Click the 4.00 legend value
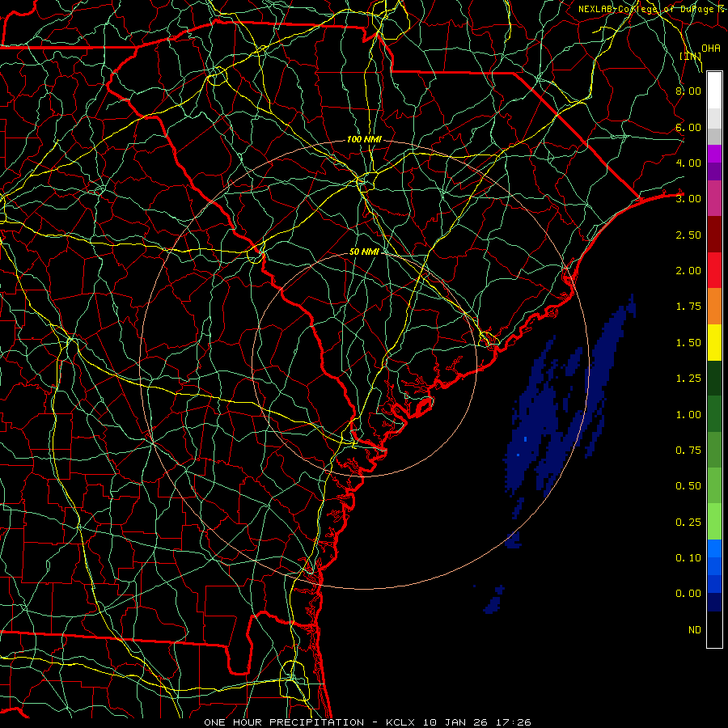Image resolution: width=728 pixels, height=728 pixels. pyautogui.click(x=688, y=163)
